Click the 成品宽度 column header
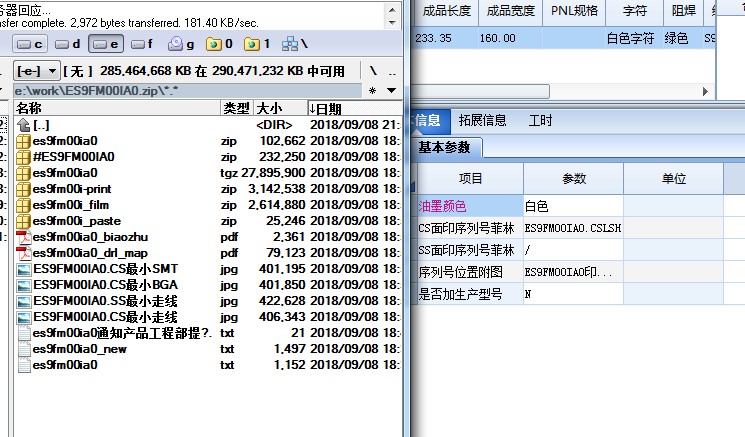 pos(510,10)
